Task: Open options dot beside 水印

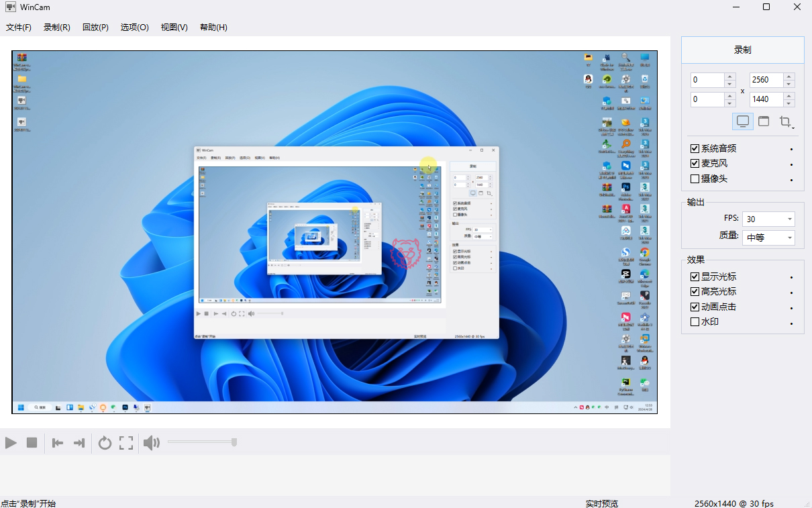Action: [x=792, y=323]
